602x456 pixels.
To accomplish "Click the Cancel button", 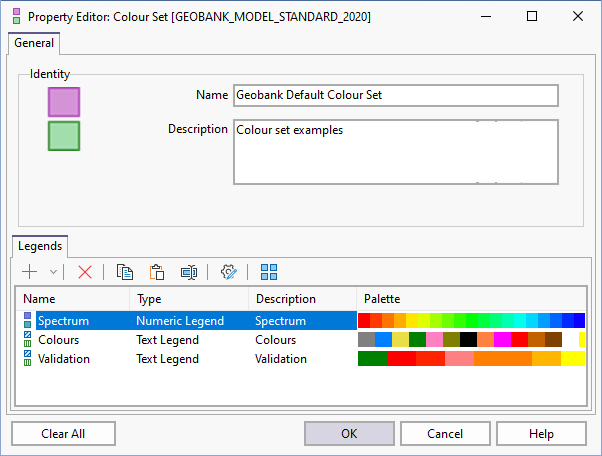I will pyautogui.click(x=445, y=434).
